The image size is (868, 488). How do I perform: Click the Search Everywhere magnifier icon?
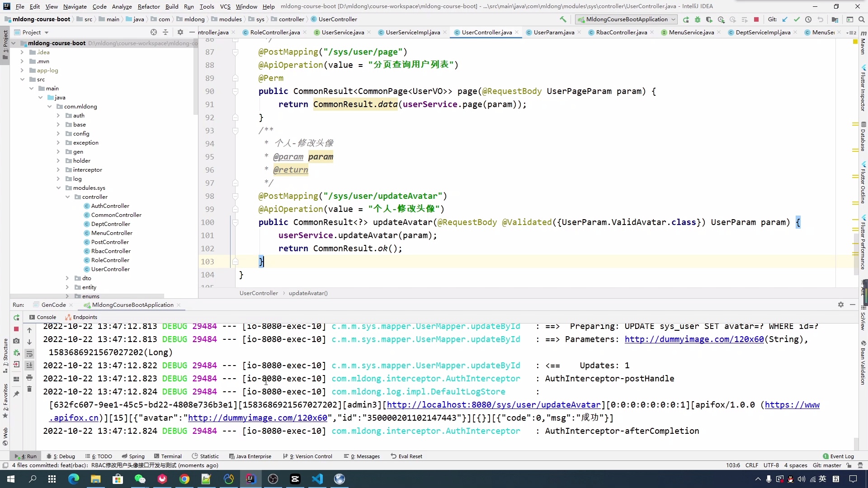point(861,19)
